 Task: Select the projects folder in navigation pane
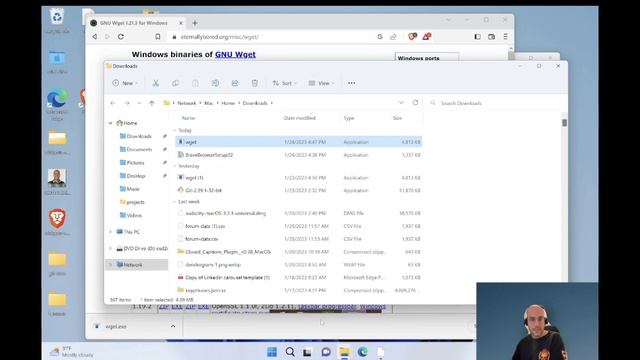pyautogui.click(x=136, y=202)
